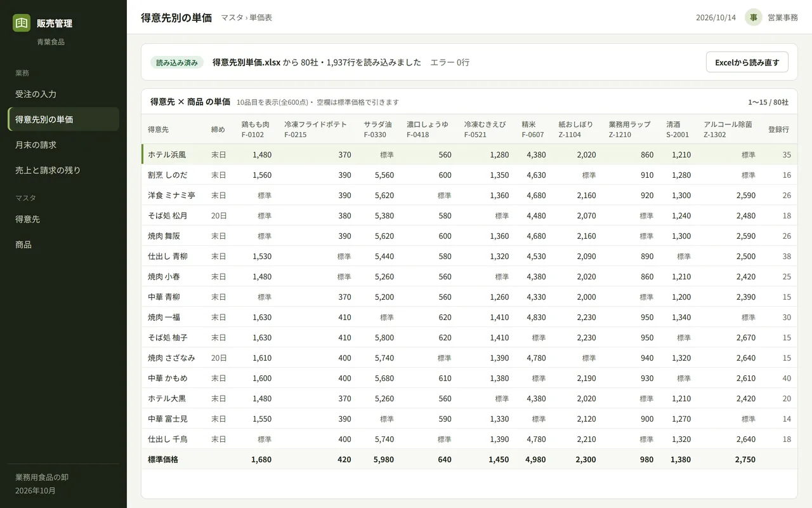Select the 焼肉 さざなみ customer name

coord(171,358)
